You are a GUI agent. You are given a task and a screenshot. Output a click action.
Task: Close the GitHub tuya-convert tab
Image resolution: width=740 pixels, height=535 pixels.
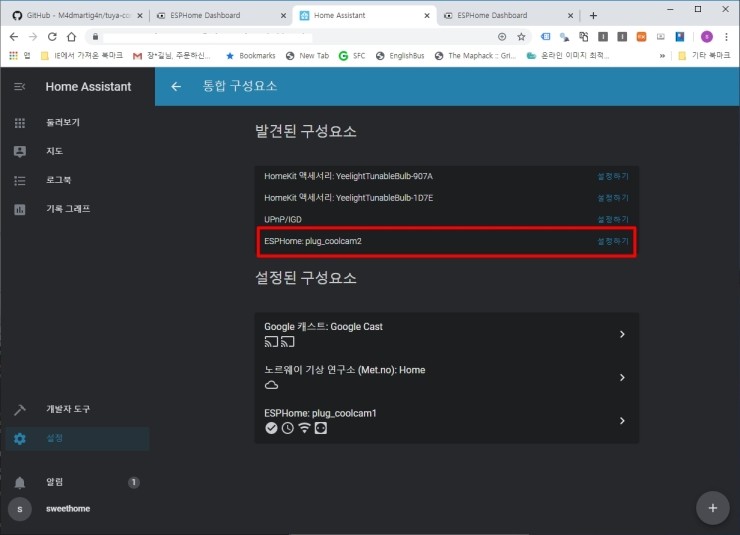140,16
